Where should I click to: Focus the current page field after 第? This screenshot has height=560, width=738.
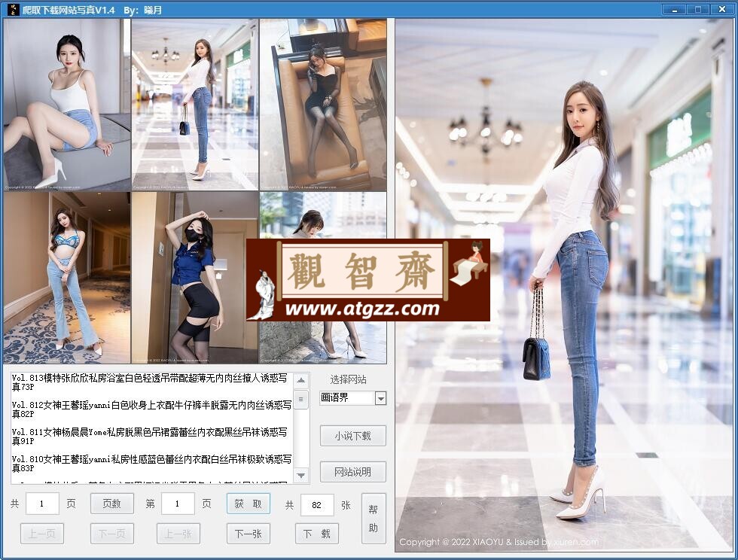point(178,504)
